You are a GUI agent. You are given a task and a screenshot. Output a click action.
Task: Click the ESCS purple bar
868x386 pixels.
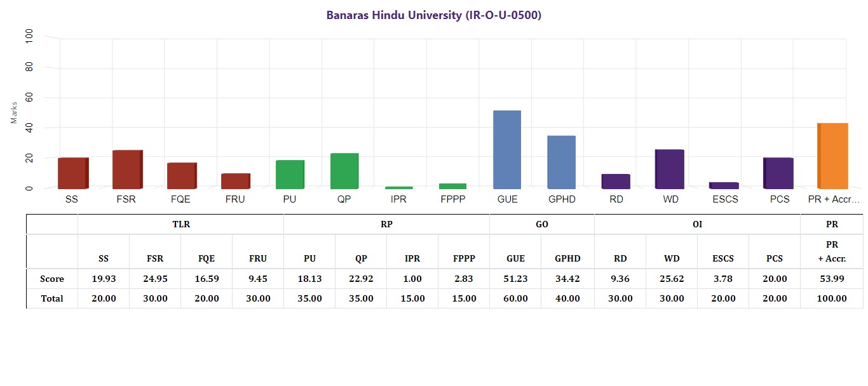[724, 185]
